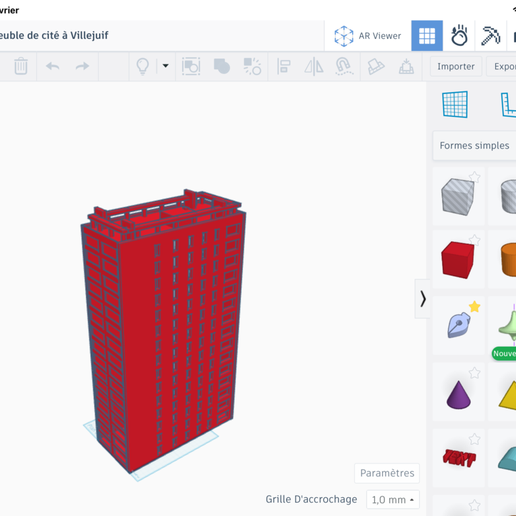Open the AR Viewer

point(367,36)
